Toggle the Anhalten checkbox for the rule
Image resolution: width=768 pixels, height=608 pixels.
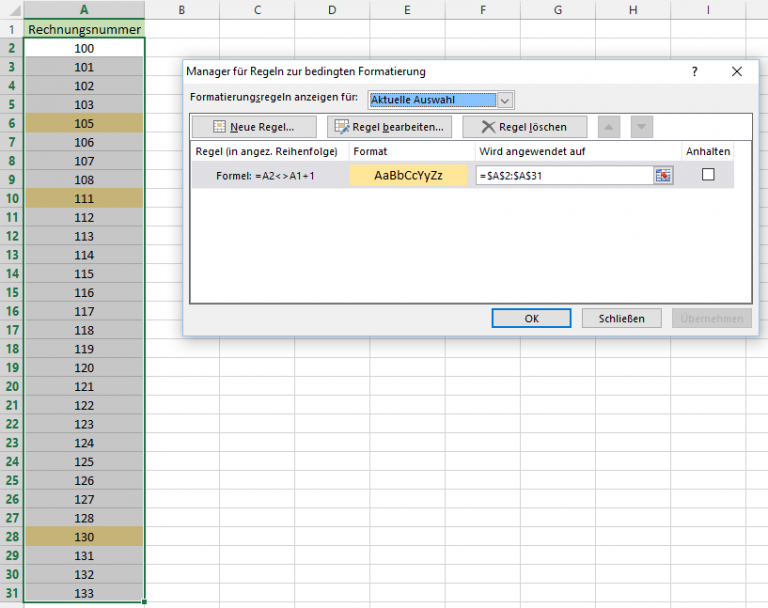pyautogui.click(x=708, y=175)
